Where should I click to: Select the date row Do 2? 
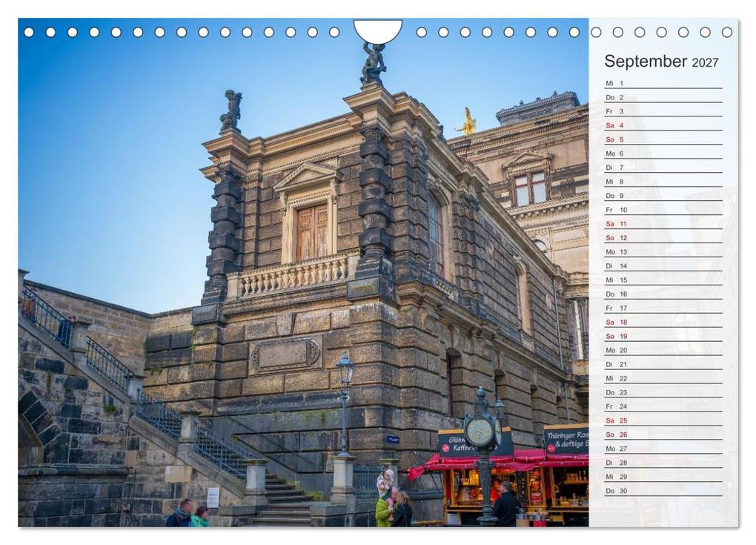click(x=663, y=97)
